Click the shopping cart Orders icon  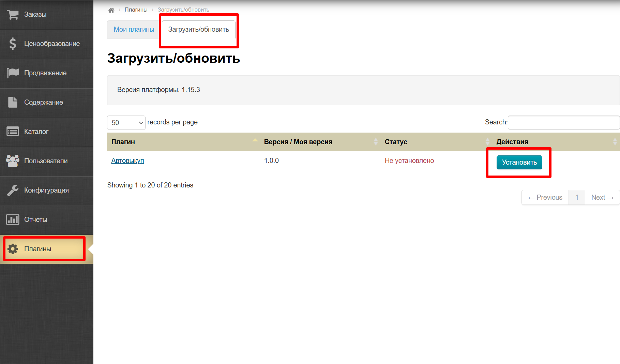click(x=13, y=15)
